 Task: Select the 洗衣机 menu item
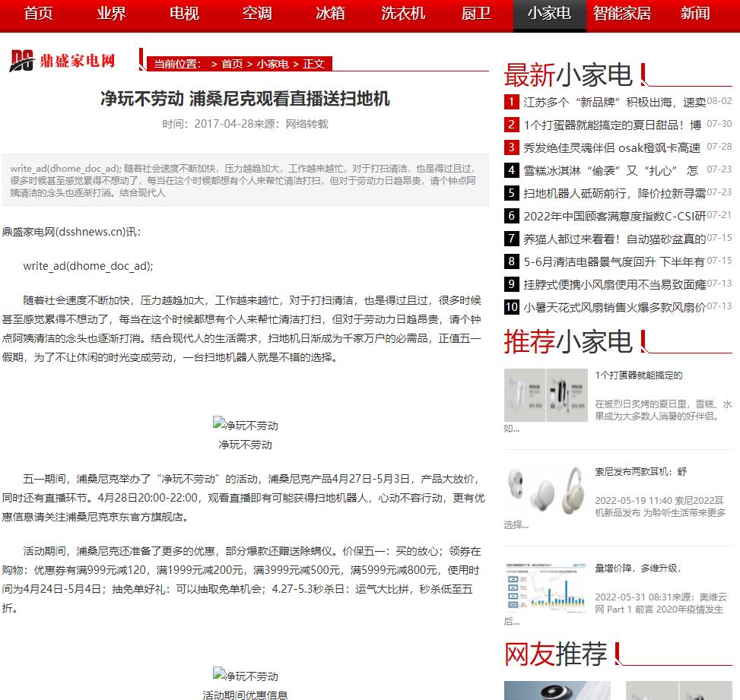[403, 14]
